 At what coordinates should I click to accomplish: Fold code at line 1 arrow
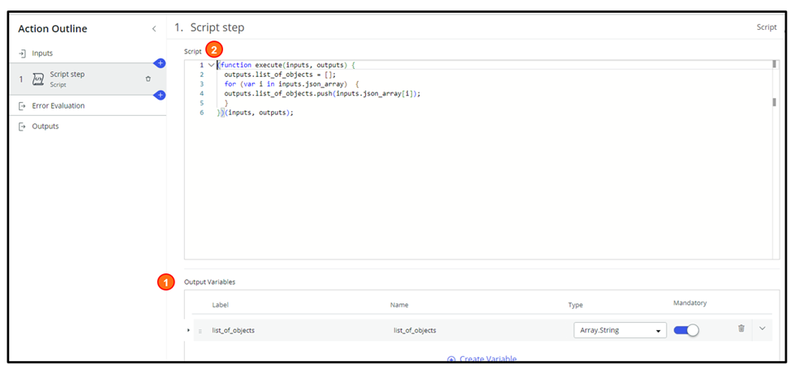(x=211, y=65)
